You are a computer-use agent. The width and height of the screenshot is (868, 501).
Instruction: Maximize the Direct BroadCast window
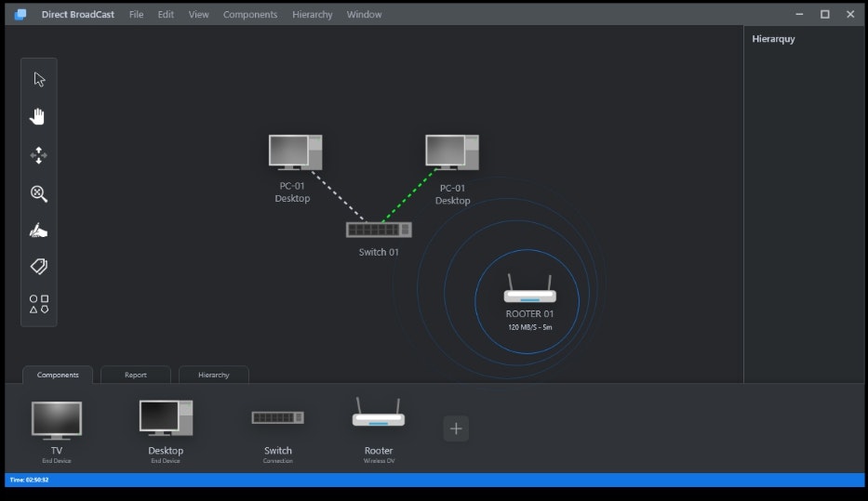tap(825, 14)
